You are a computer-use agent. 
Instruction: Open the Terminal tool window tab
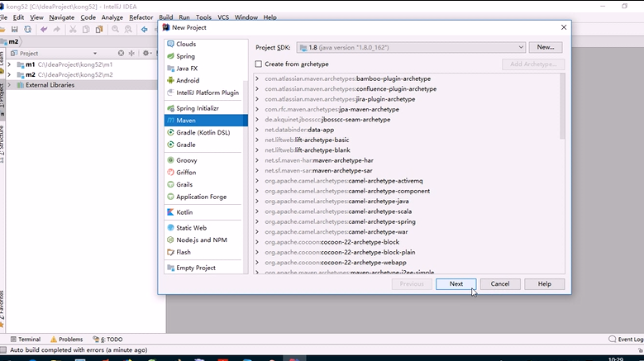click(26, 340)
